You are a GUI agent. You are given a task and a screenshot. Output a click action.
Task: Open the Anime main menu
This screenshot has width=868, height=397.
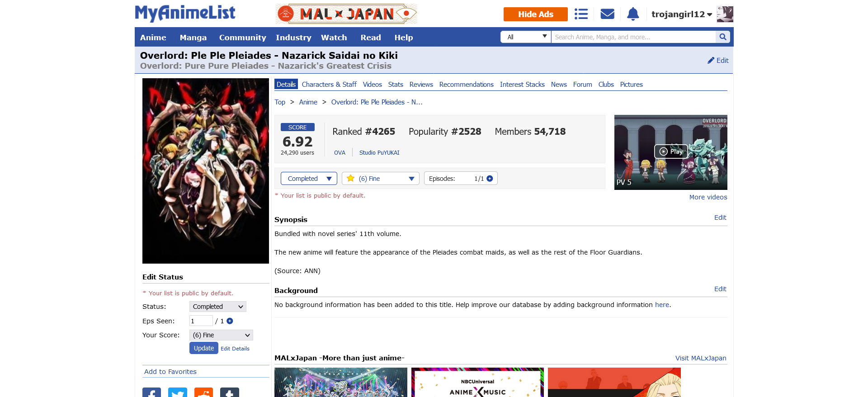coord(153,38)
